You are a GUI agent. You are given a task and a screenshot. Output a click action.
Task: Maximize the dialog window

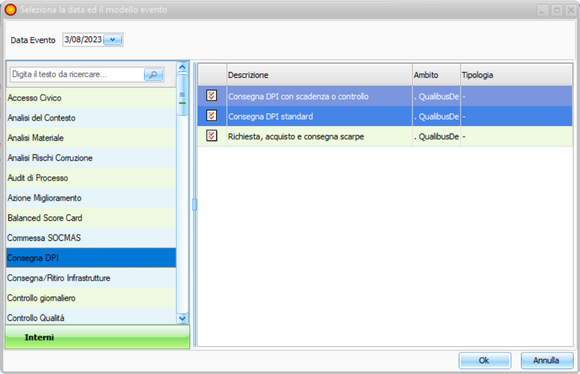pyautogui.click(x=557, y=10)
